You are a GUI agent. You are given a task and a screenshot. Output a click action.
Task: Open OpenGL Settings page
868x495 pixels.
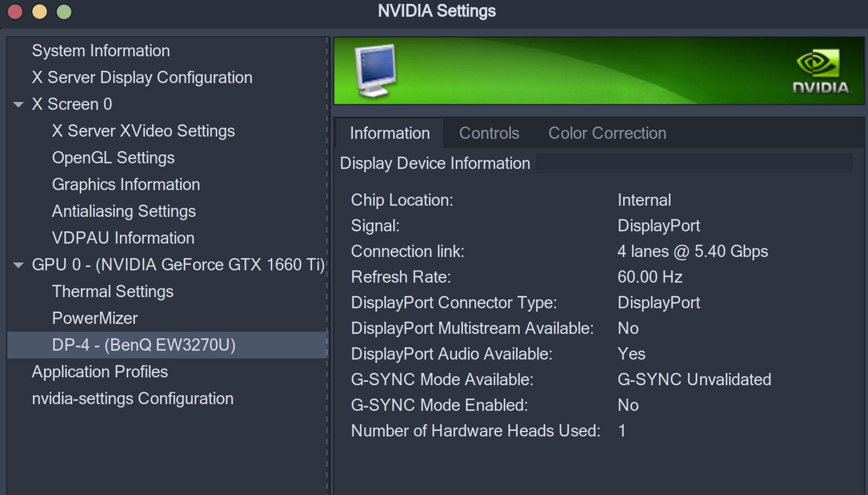pyautogui.click(x=113, y=158)
